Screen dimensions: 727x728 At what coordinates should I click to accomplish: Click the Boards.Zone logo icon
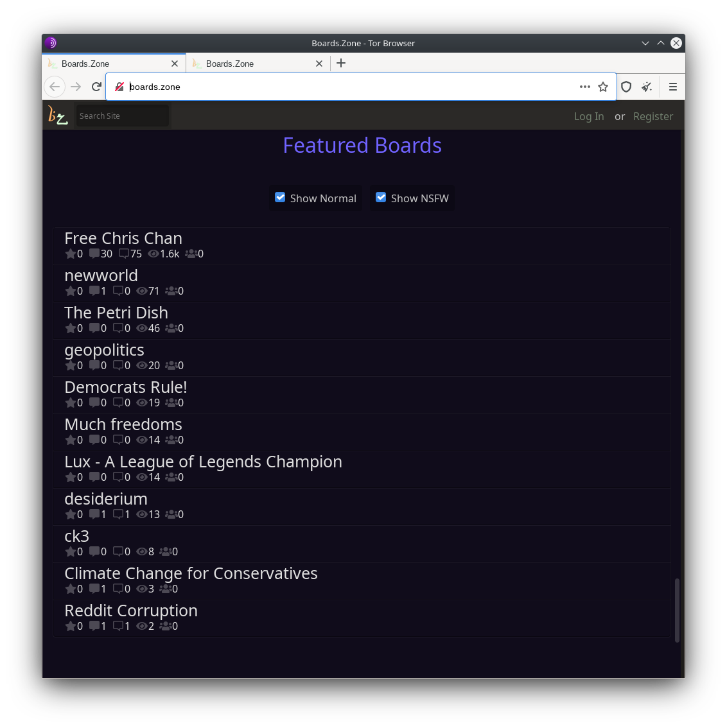(x=58, y=116)
